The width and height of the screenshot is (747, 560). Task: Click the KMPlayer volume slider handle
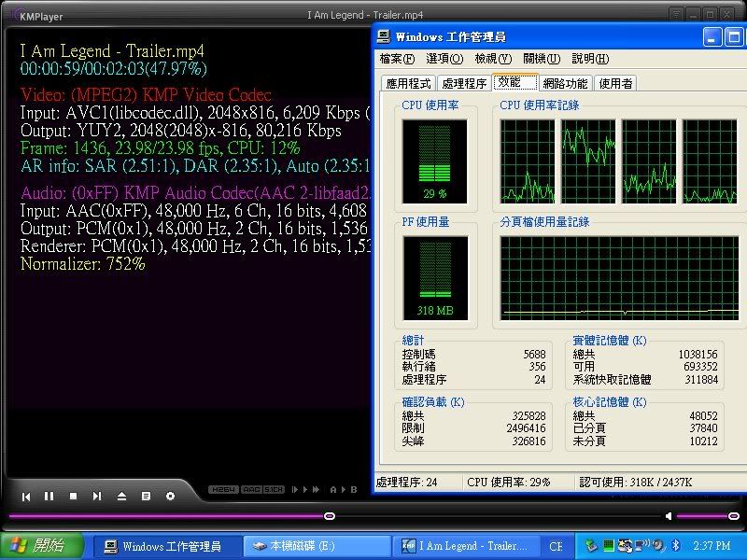(x=734, y=516)
